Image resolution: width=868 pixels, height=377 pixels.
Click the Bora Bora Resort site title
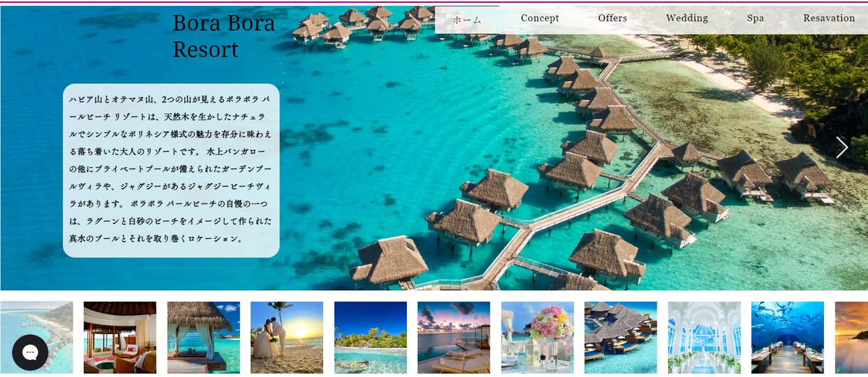click(x=223, y=36)
